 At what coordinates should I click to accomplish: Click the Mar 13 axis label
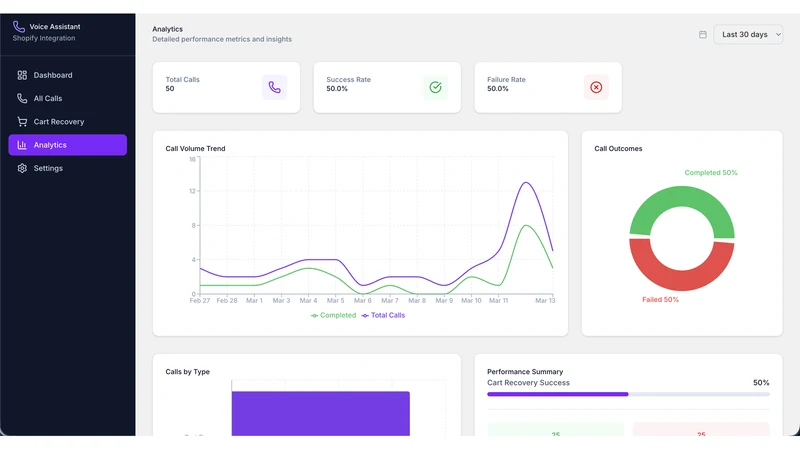click(545, 301)
